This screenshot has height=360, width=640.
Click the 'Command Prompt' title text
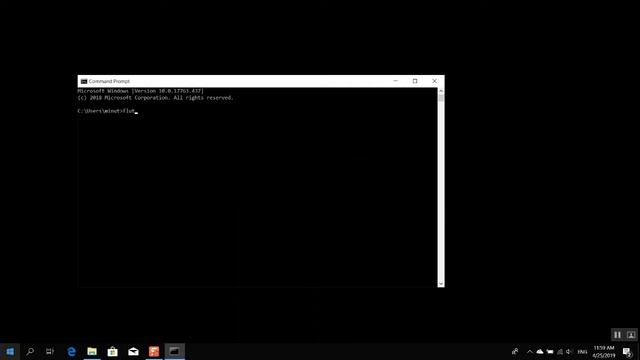click(x=109, y=81)
